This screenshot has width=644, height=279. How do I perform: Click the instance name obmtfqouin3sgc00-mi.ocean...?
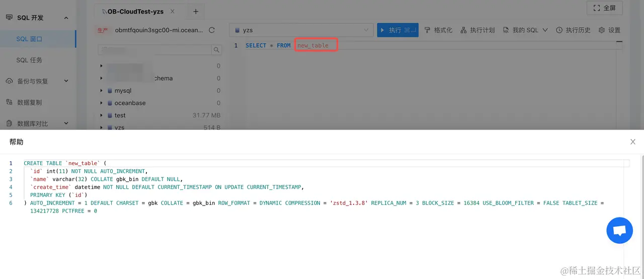[x=159, y=30]
